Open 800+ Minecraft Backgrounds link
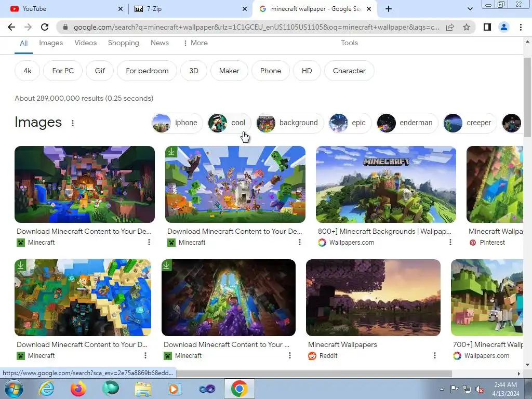 click(384, 231)
